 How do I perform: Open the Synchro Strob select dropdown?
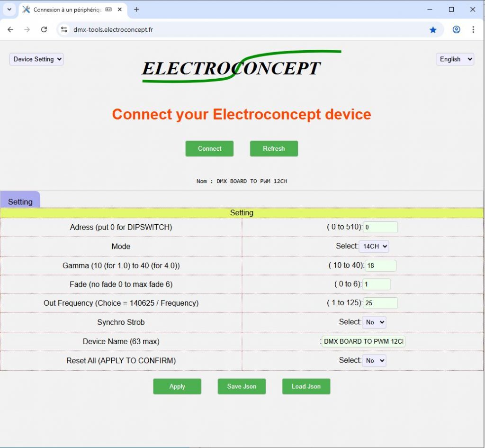click(x=374, y=322)
